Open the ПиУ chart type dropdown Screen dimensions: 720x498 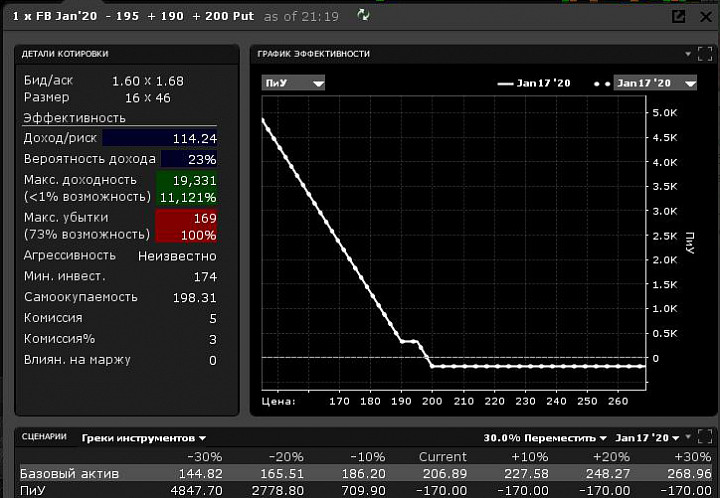pyautogui.click(x=293, y=83)
